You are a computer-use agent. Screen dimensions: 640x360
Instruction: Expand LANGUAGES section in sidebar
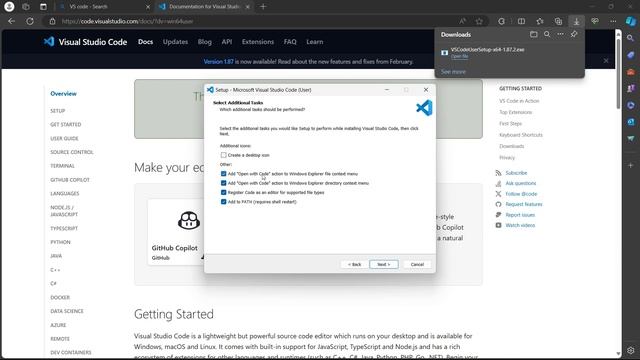(x=65, y=193)
